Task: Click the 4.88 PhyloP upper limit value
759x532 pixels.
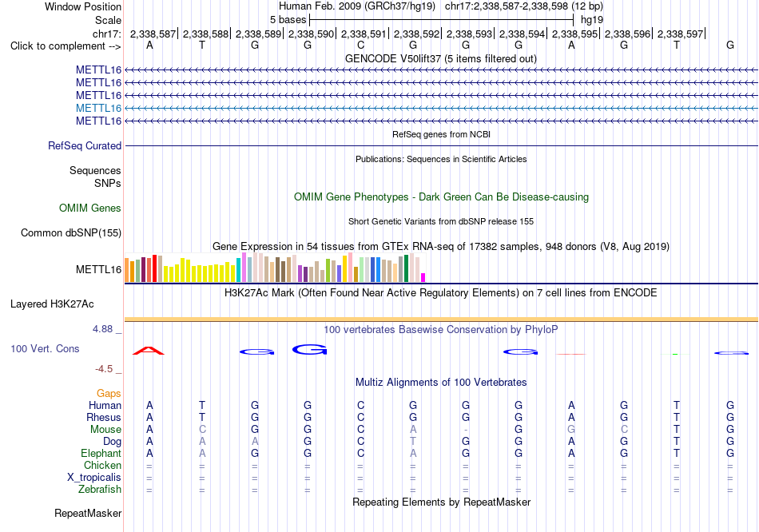Action: coord(102,329)
